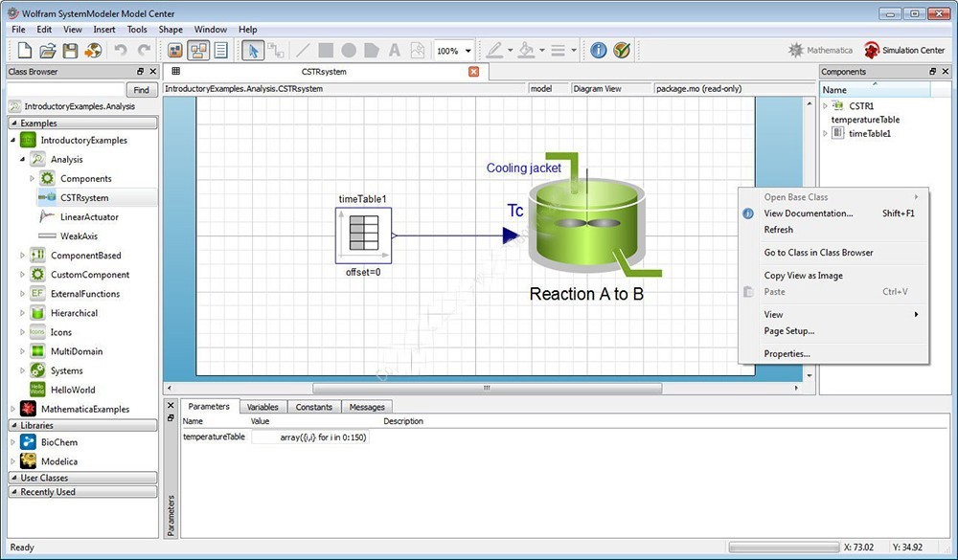This screenshot has width=958, height=560.
Task: Activate the connection line tool
Action: [276, 50]
